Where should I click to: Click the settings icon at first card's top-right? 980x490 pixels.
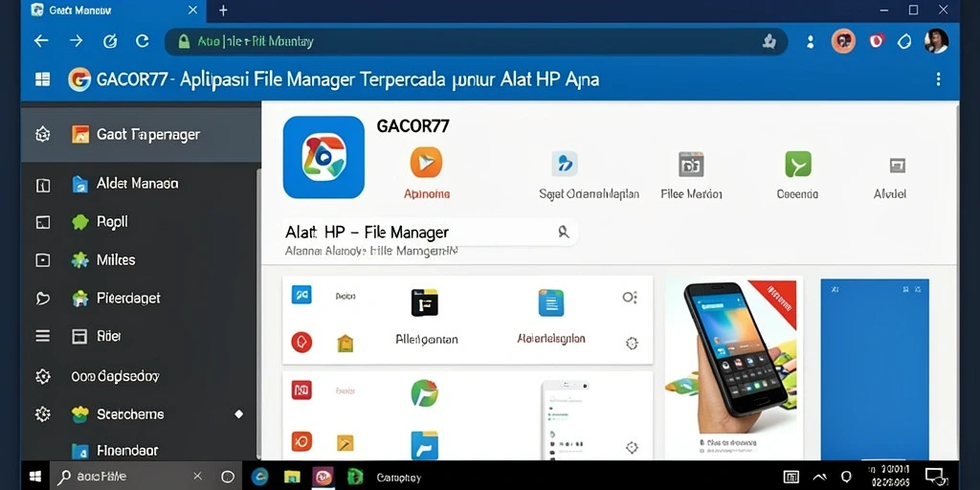point(630,297)
